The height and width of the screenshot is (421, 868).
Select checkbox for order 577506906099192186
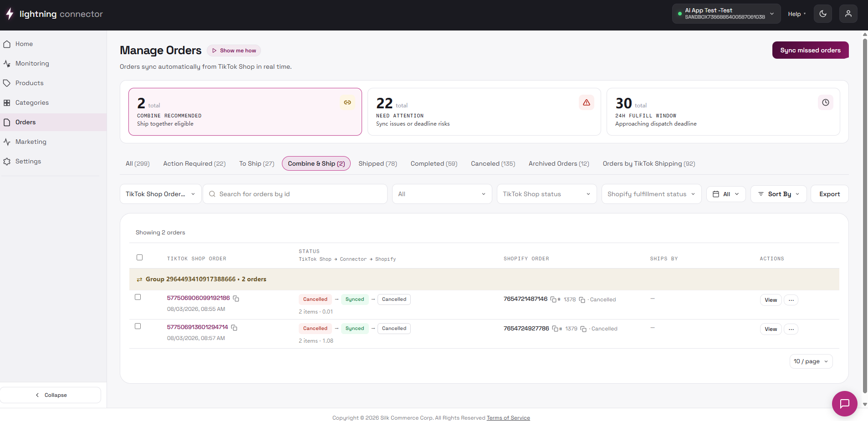(138, 297)
